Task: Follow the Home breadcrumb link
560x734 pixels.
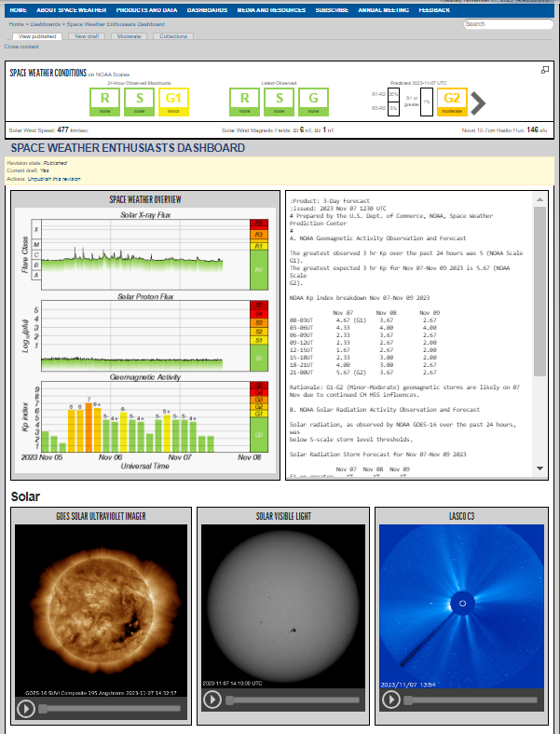Action: (16, 24)
